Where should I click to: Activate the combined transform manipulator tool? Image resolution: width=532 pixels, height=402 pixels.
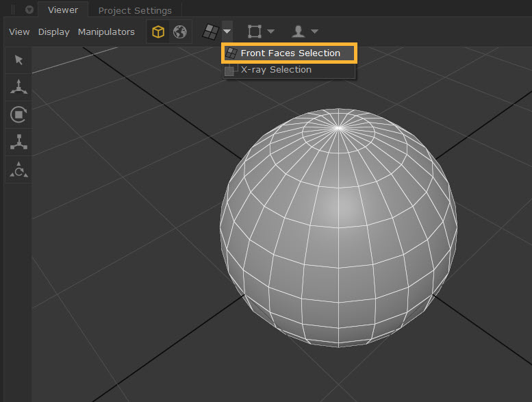(18, 169)
